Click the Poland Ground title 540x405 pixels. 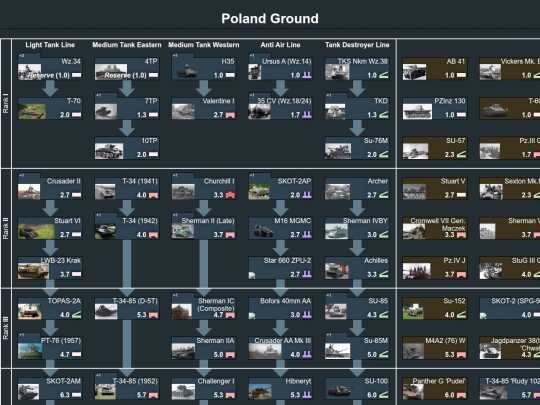270,19
